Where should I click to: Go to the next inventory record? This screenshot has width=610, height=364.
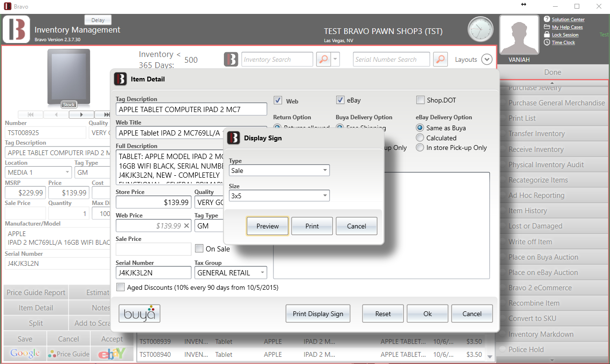point(82,114)
